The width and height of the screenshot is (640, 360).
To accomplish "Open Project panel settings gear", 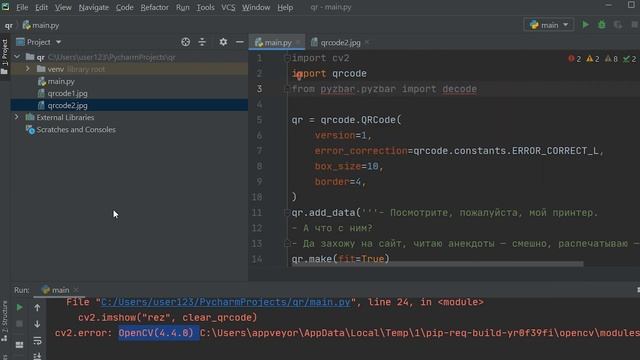I will click(x=223, y=42).
